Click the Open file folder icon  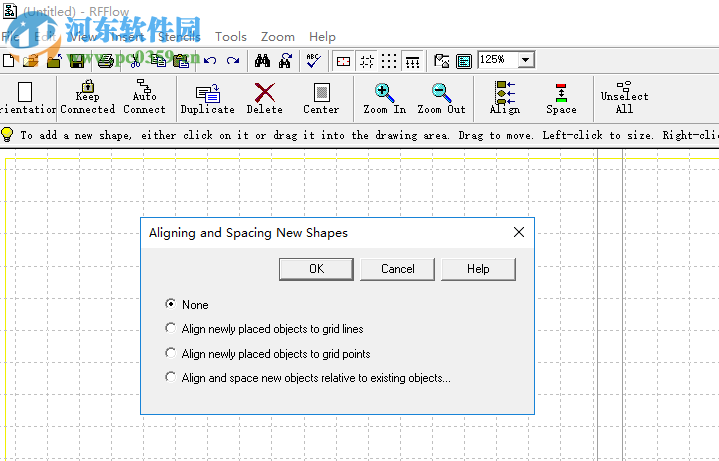tap(31, 61)
